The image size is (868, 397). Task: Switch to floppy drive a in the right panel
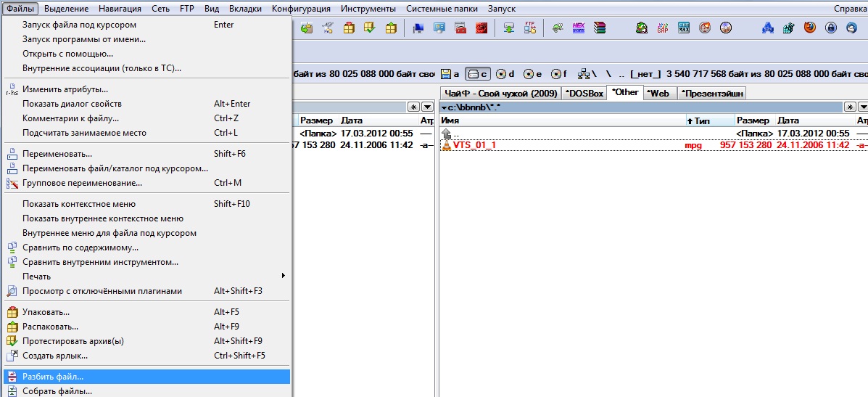[x=450, y=73]
